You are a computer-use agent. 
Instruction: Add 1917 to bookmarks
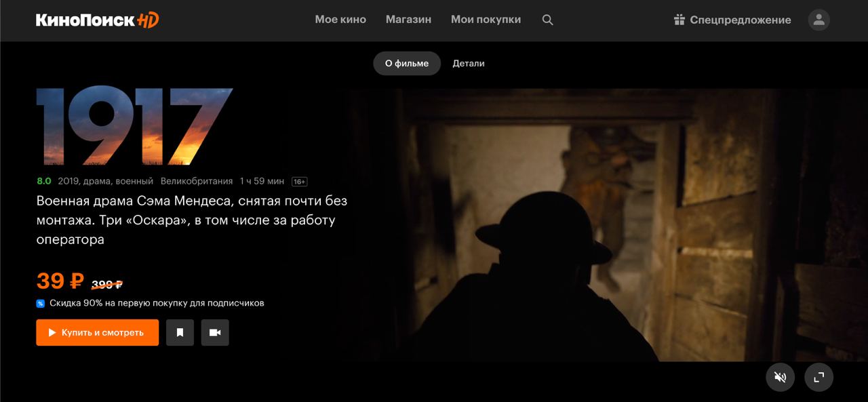tap(180, 333)
